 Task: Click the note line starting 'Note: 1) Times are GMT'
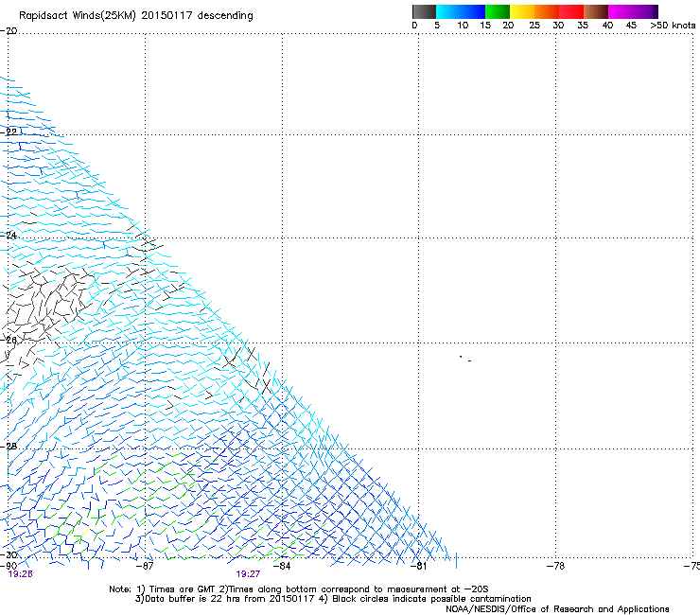coord(298,589)
